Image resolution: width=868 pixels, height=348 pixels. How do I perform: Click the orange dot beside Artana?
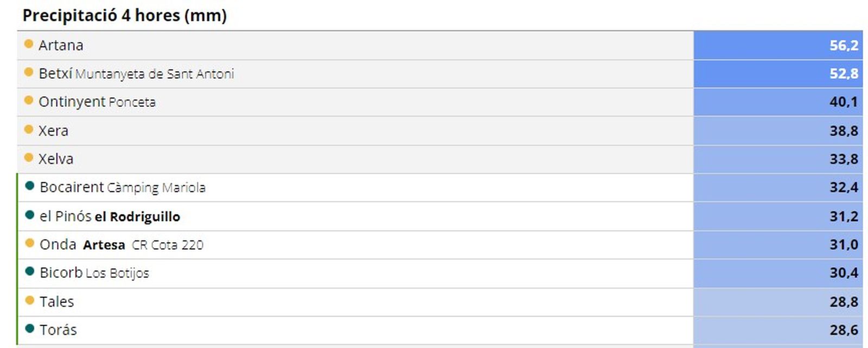click(x=29, y=44)
